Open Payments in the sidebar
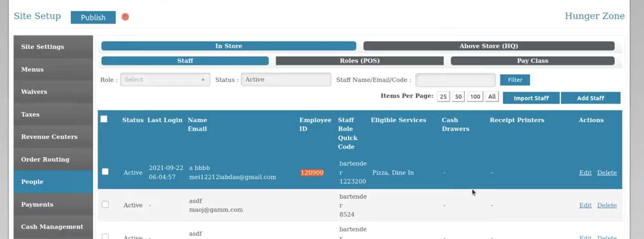The height and width of the screenshot is (239, 644). point(53,204)
